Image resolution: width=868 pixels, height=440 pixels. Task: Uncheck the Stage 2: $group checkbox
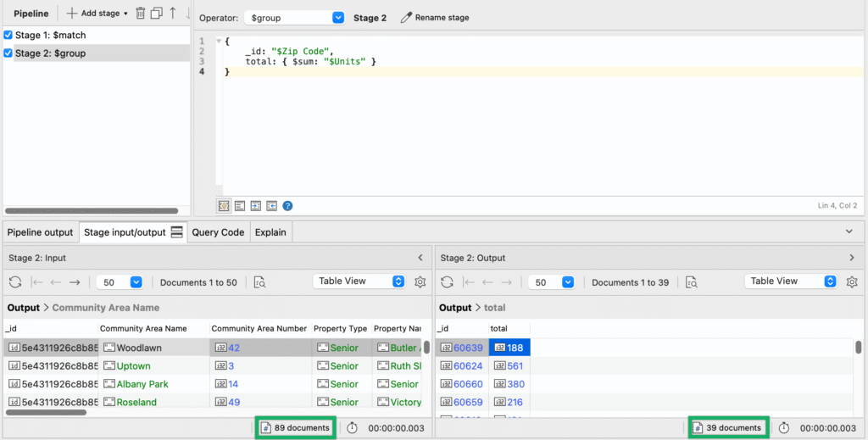pos(8,53)
